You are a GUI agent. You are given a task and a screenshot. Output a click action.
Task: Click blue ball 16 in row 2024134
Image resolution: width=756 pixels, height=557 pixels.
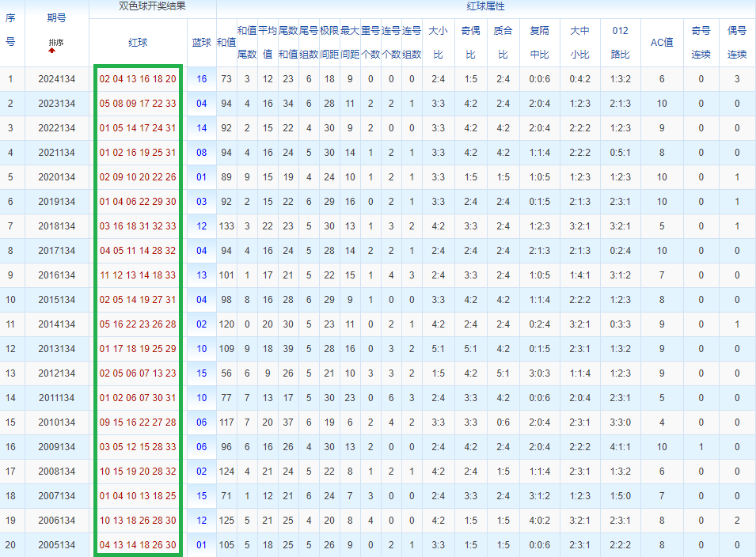[x=202, y=79]
